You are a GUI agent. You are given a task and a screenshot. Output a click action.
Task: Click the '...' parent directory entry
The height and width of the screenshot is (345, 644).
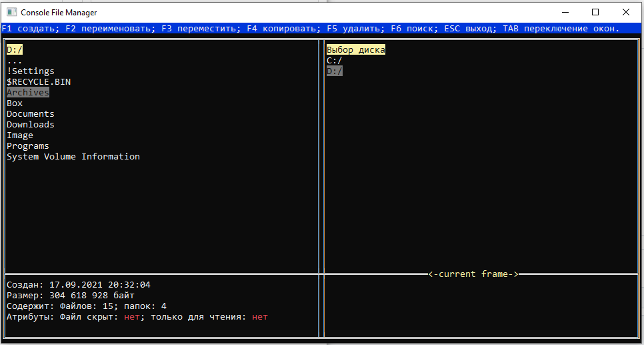[15, 61]
